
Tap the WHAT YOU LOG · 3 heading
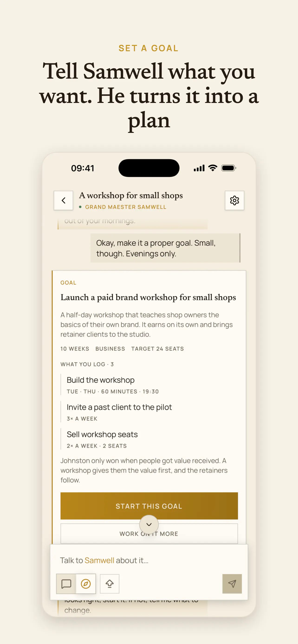coord(87,364)
